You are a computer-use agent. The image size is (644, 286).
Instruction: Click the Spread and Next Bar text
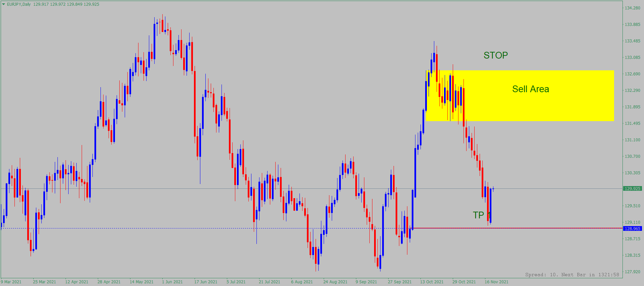(x=572, y=275)
